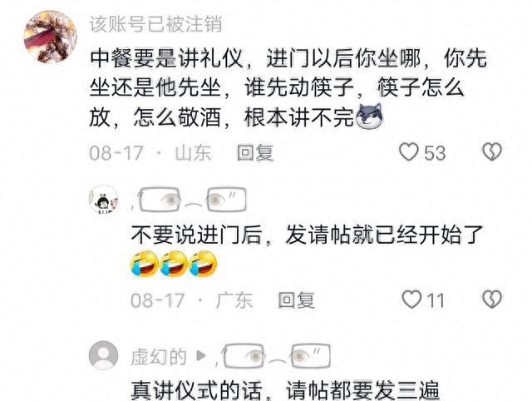Open the deactivated account's avatar
This screenshot has height=401, width=532.
50,37
